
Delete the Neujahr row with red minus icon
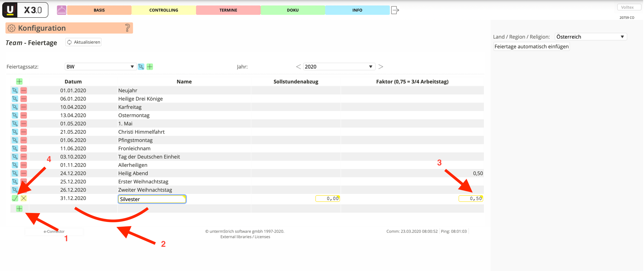pyautogui.click(x=24, y=91)
